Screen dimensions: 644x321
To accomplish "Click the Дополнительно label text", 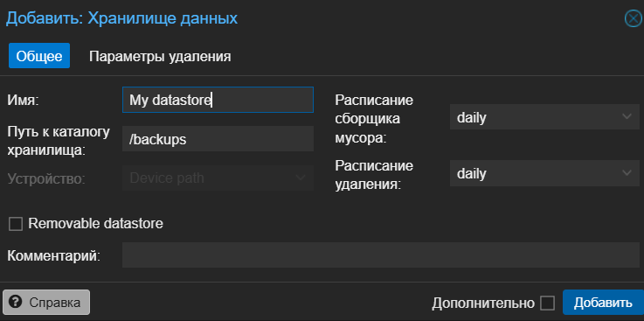I will [483, 304].
